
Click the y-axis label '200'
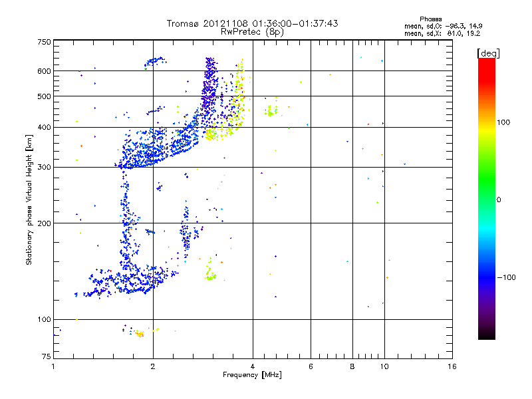44,223
